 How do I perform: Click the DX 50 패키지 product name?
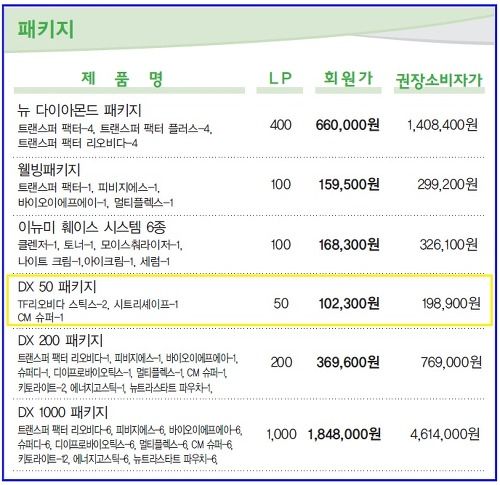57,287
